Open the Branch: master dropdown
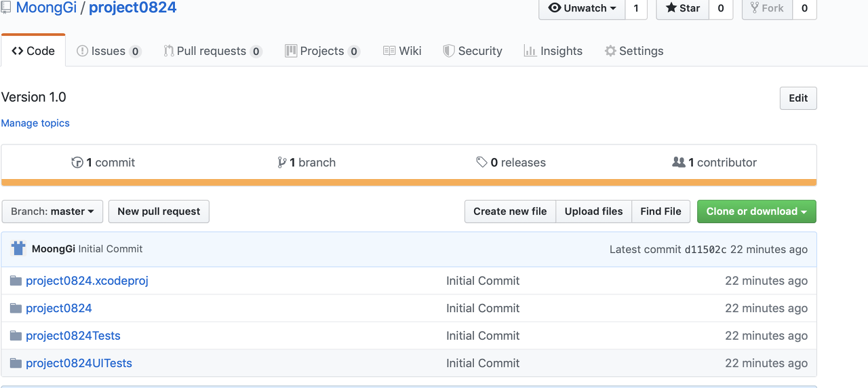Image resolution: width=868 pixels, height=388 pixels. 52,212
